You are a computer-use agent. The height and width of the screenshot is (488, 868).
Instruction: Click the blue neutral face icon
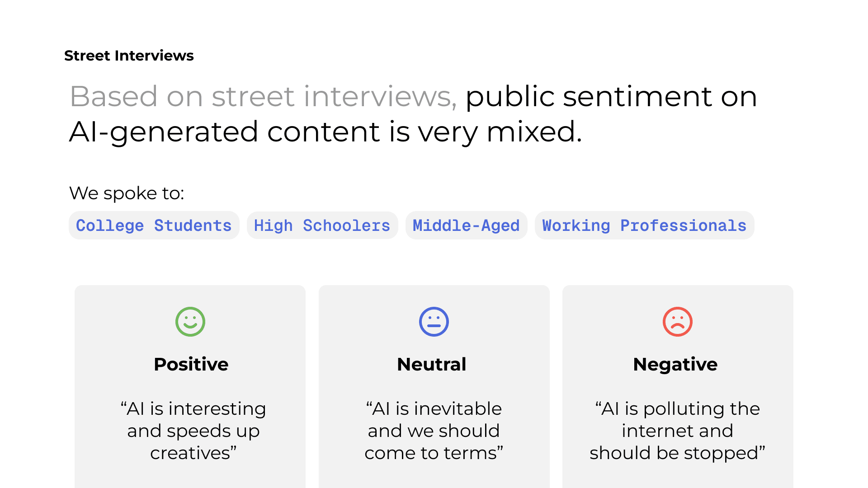tap(434, 322)
